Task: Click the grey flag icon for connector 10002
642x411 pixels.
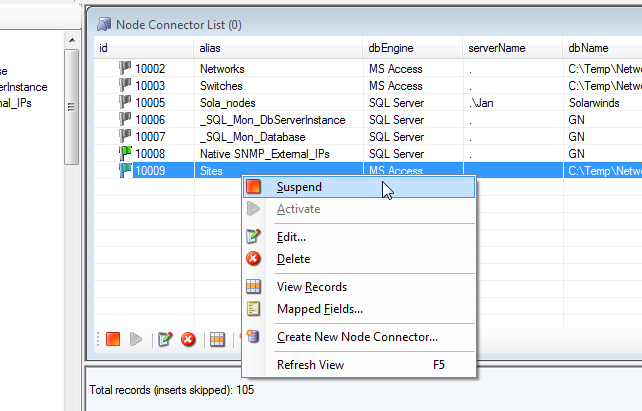Action: [125, 69]
